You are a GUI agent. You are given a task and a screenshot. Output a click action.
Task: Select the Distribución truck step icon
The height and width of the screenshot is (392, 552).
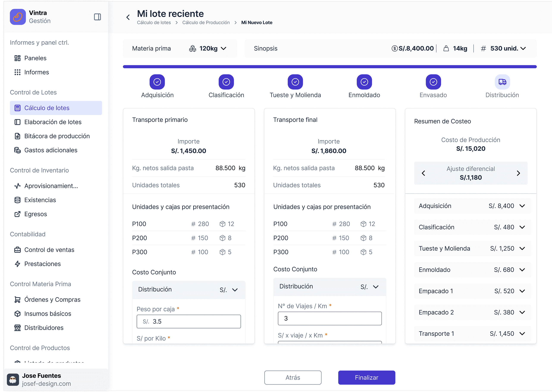point(502,82)
